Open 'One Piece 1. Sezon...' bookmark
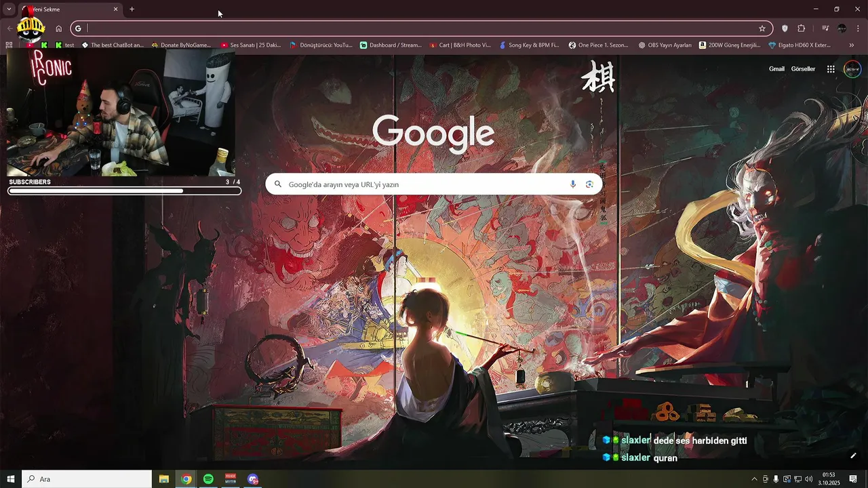 click(599, 45)
